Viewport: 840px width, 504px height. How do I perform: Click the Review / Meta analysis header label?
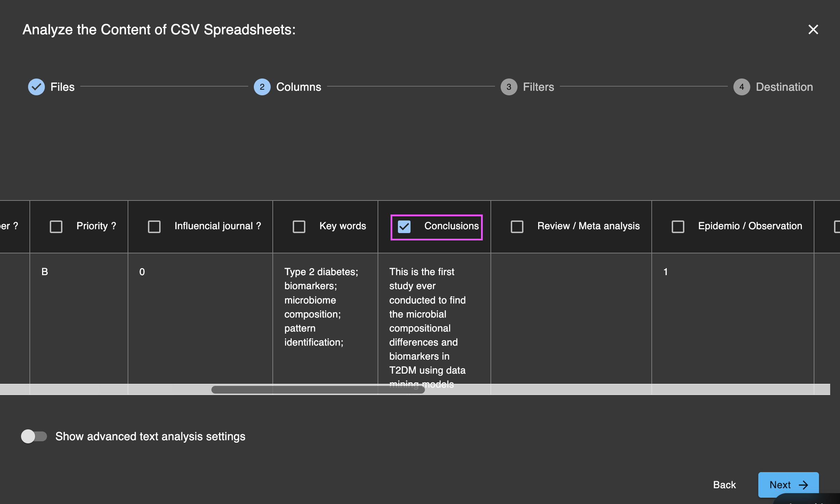[x=589, y=226]
